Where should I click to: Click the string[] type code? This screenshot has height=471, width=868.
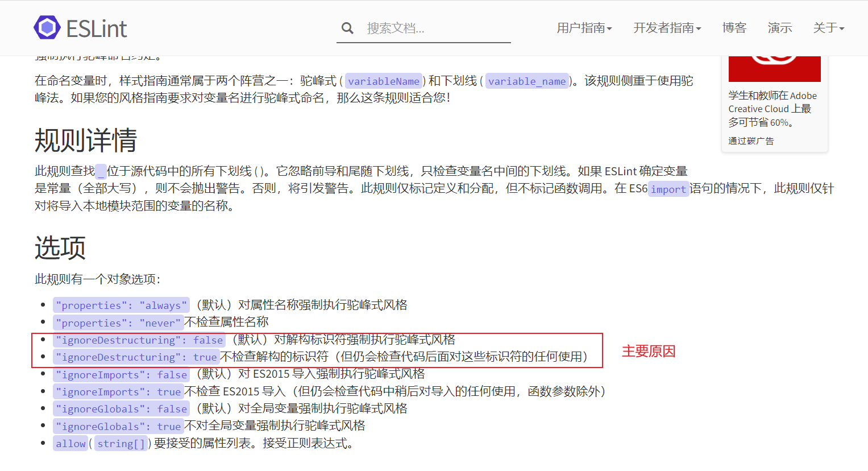coord(121,444)
